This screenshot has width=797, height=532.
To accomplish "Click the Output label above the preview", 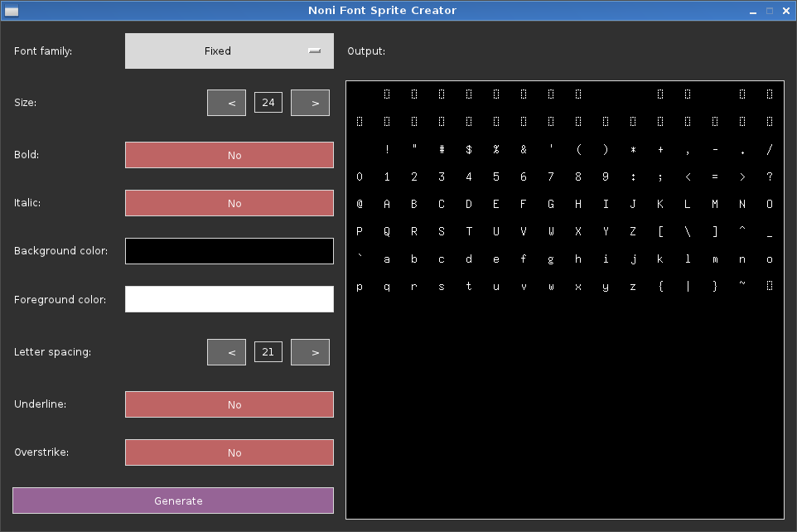I will [365, 51].
